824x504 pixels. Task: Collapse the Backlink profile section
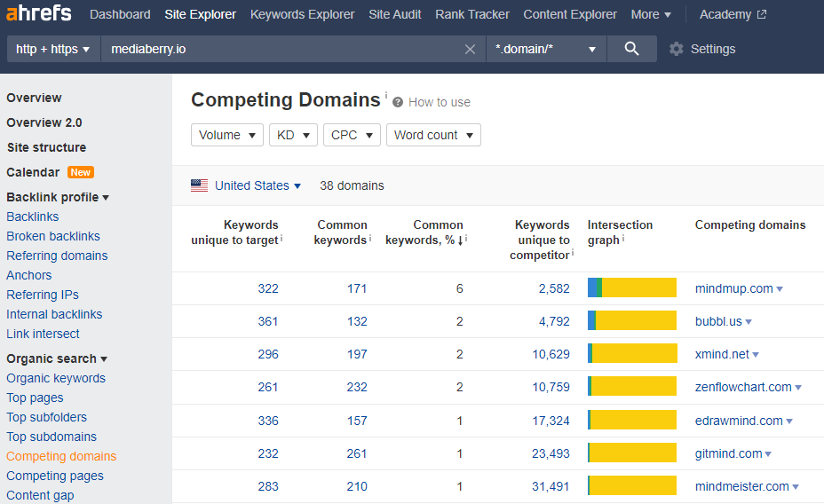[x=58, y=197]
